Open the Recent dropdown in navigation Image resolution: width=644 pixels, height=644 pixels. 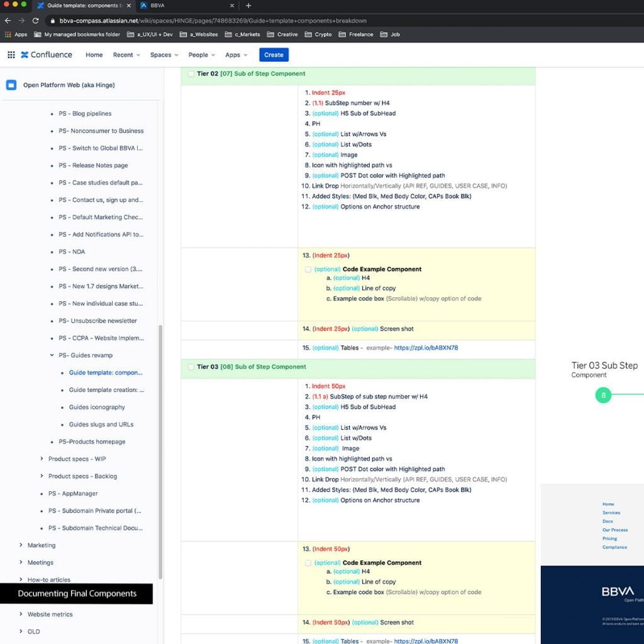pos(126,55)
